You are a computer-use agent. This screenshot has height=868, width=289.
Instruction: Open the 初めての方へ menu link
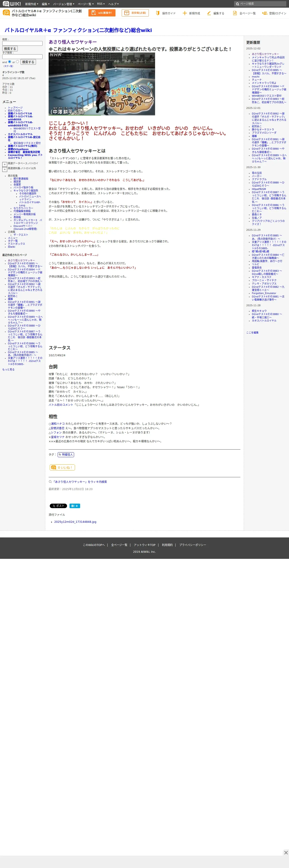point(15,110)
